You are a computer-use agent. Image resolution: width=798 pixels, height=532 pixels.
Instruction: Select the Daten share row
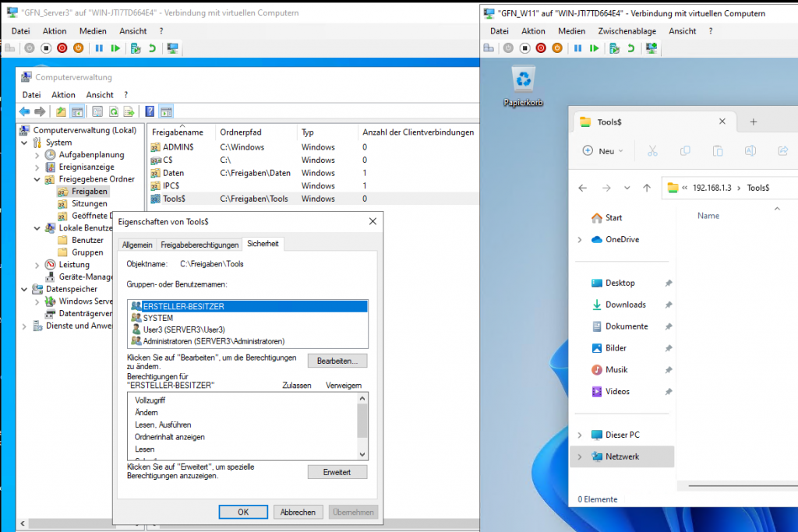(x=173, y=173)
